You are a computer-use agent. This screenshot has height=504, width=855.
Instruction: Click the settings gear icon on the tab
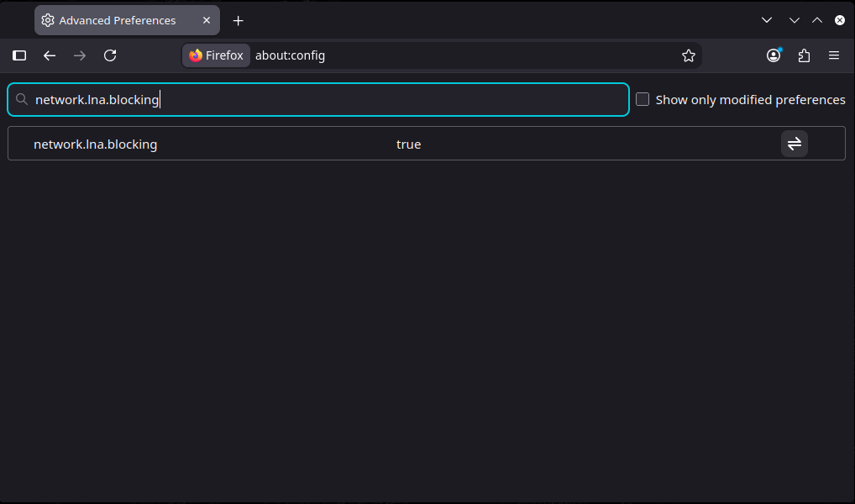tap(48, 20)
